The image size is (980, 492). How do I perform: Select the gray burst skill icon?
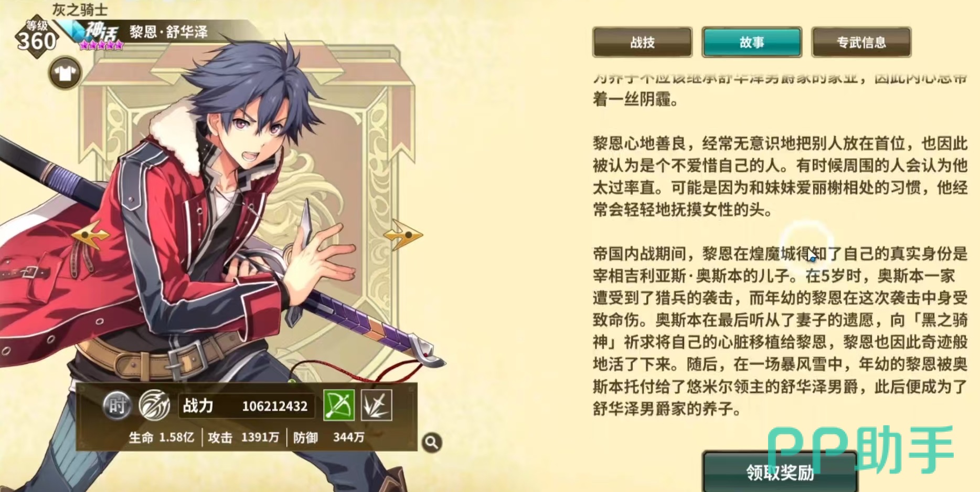[376, 405]
